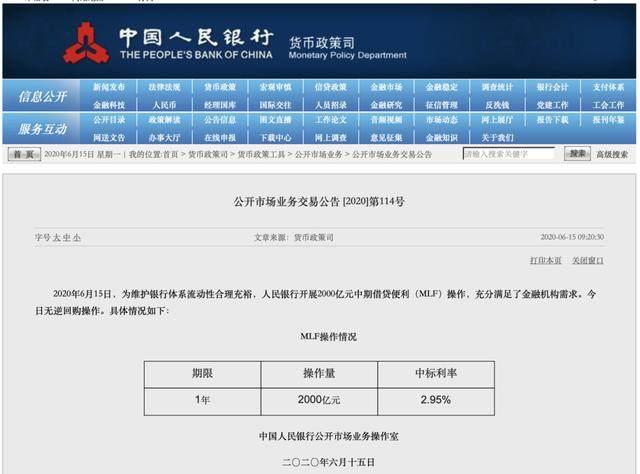The image size is (640, 474).
Task: Visit the 关于我们 page
Action: pyautogui.click(x=497, y=138)
